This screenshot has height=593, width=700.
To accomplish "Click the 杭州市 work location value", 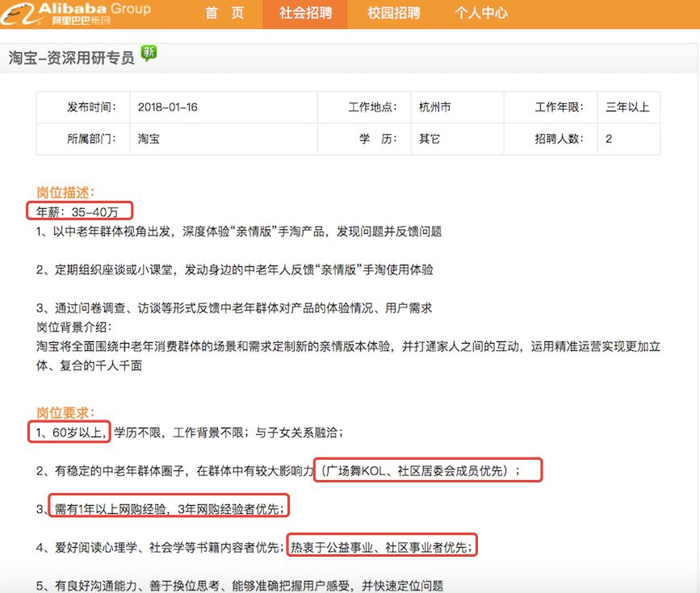I will point(435,107).
